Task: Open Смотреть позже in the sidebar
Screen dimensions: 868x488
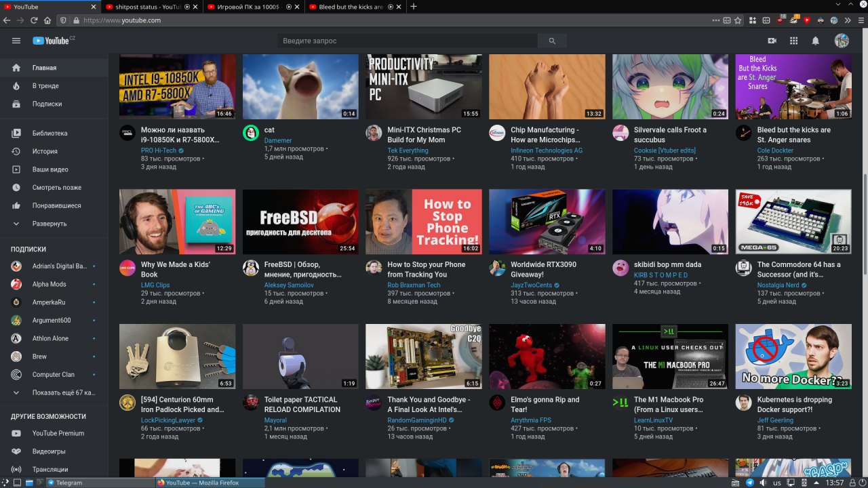Action: [x=54, y=188]
